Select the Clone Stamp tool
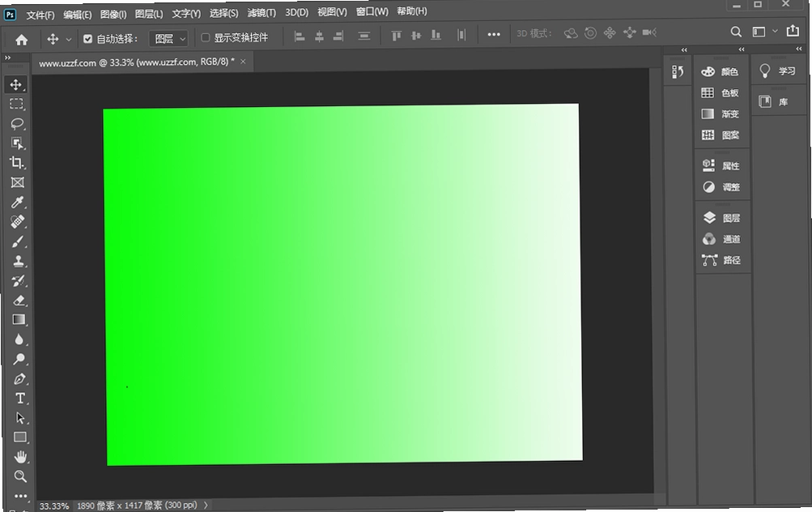The width and height of the screenshot is (812, 512). coord(19,261)
